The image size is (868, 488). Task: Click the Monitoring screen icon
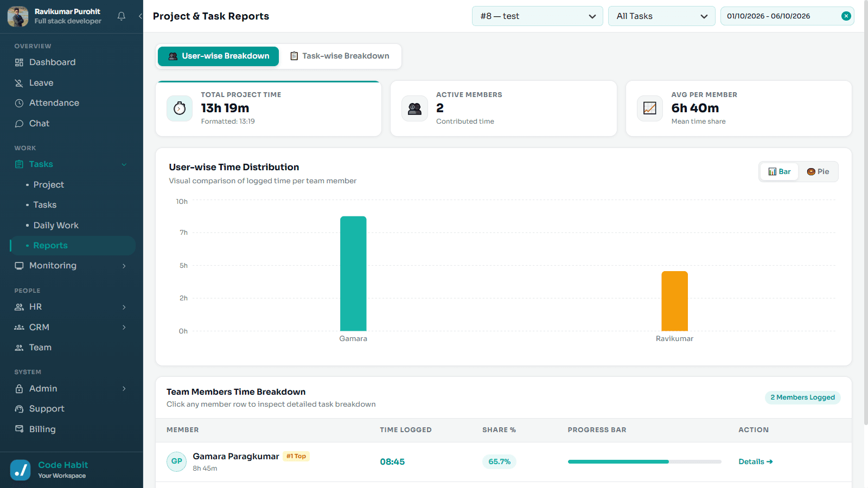[x=19, y=266]
